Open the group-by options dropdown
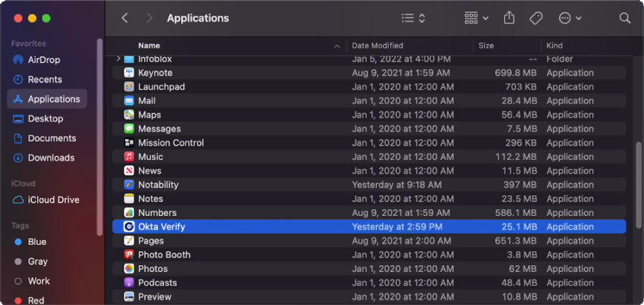 click(476, 18)
